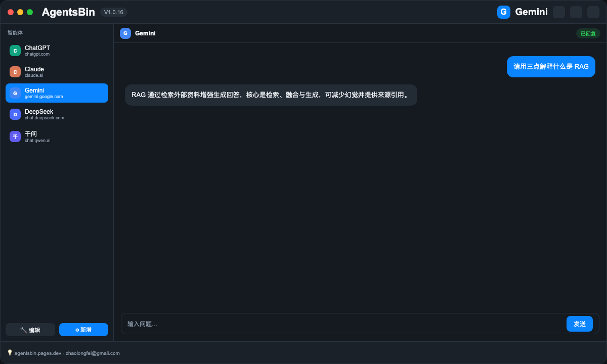
Task: Click the RAG reply message bubble
Action: pyautogui.click(x=271, y=95)
